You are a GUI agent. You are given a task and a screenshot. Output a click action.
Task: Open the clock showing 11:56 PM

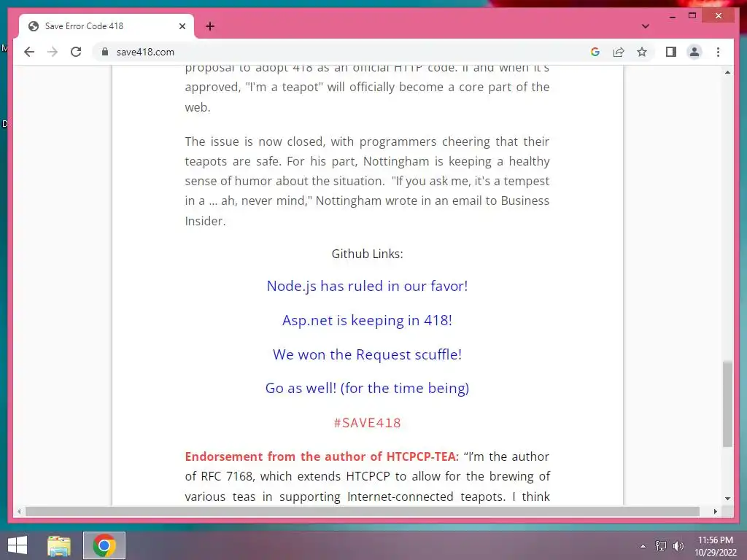[715, 546]
